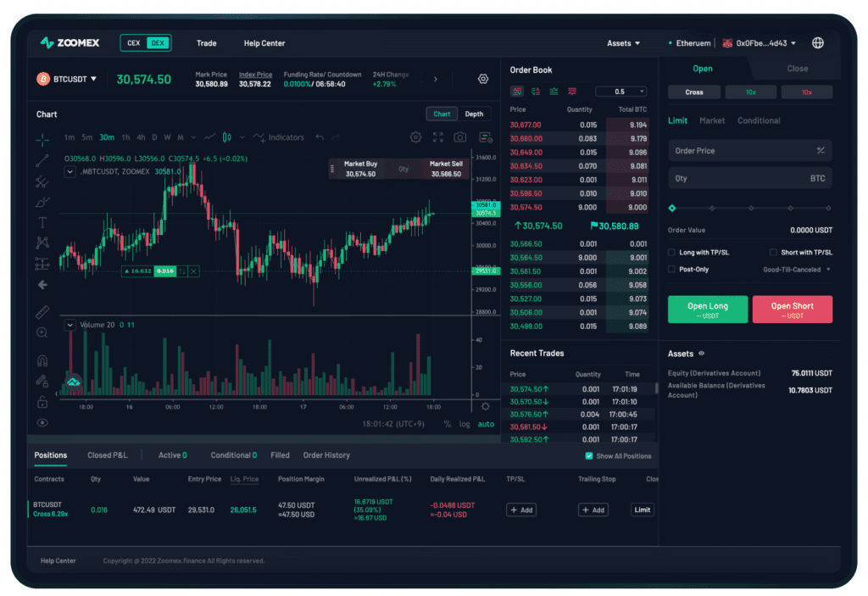Viewport: 868px width, 596px height.
Task: Enable the Long with TP/SL checkbox
Action: coord(671,253)
